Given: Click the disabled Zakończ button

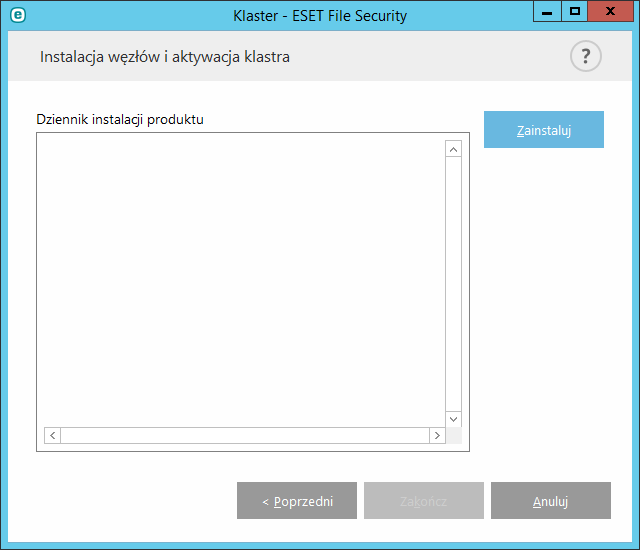Looking at the screenshot, I should 424,501.
